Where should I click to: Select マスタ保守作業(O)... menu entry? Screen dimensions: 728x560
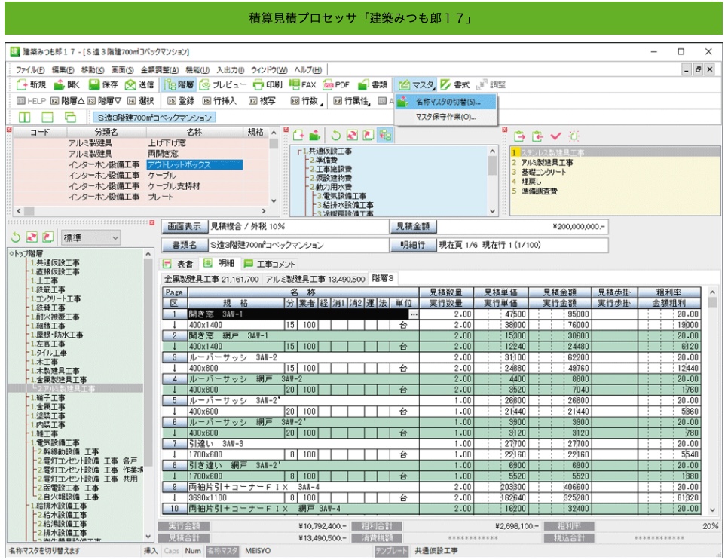pos(446,117)
